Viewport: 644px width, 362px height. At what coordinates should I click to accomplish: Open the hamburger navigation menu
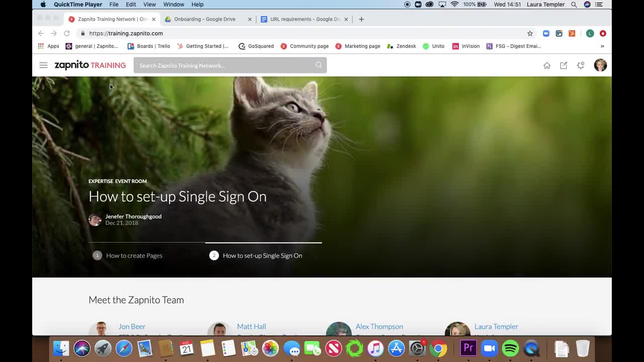click(x=43, y=65)
